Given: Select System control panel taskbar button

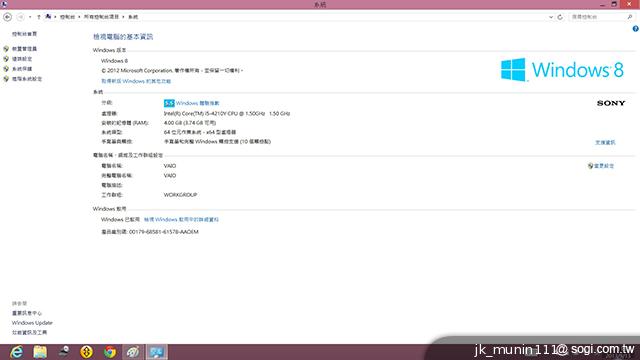Looking at the screenshot, I should (157, 352).
